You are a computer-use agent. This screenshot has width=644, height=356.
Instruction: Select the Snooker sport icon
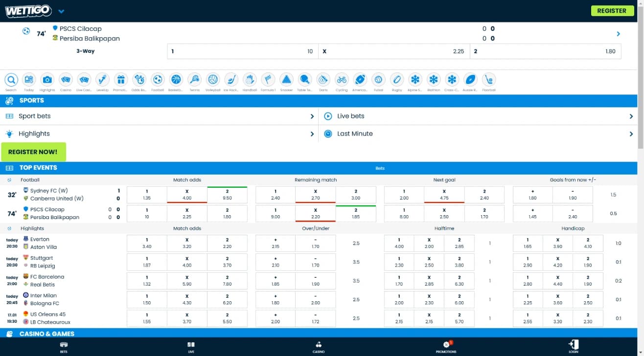[x=286, y=80]
